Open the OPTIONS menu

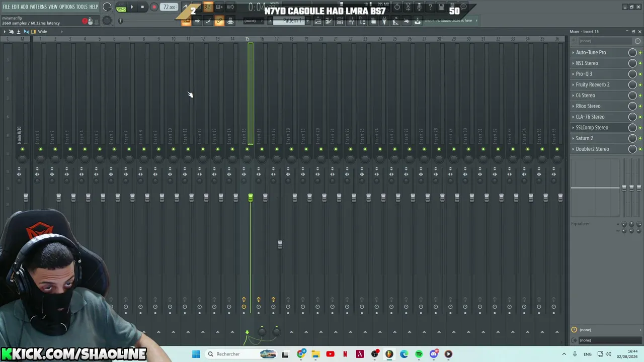tap(67, 7)
